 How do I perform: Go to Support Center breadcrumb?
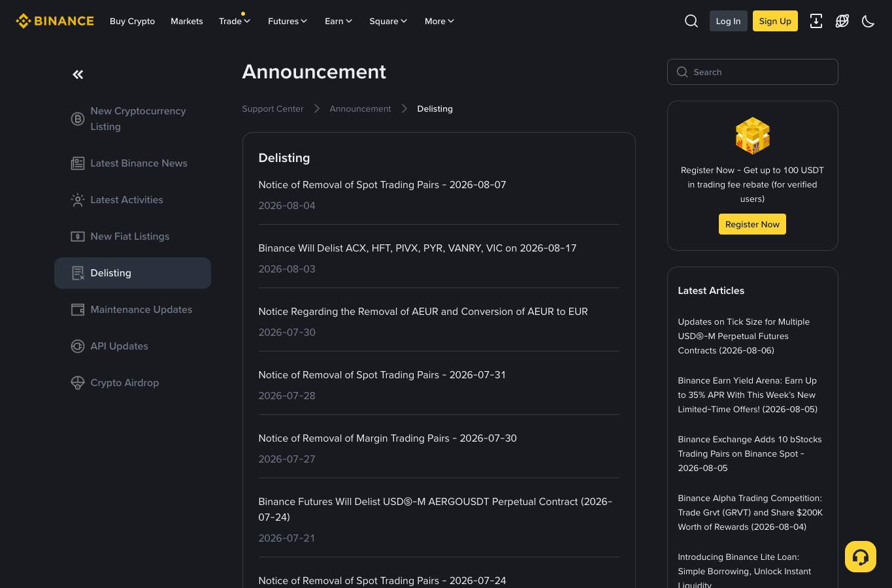point(273,108)
